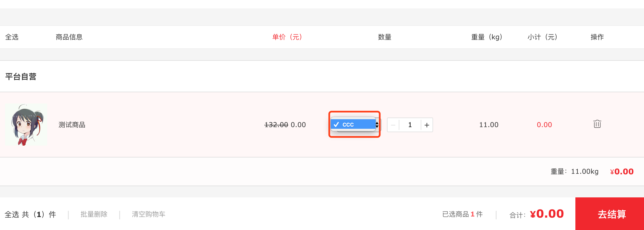Click the 操作 column header
644x230 pixels.
597,37
